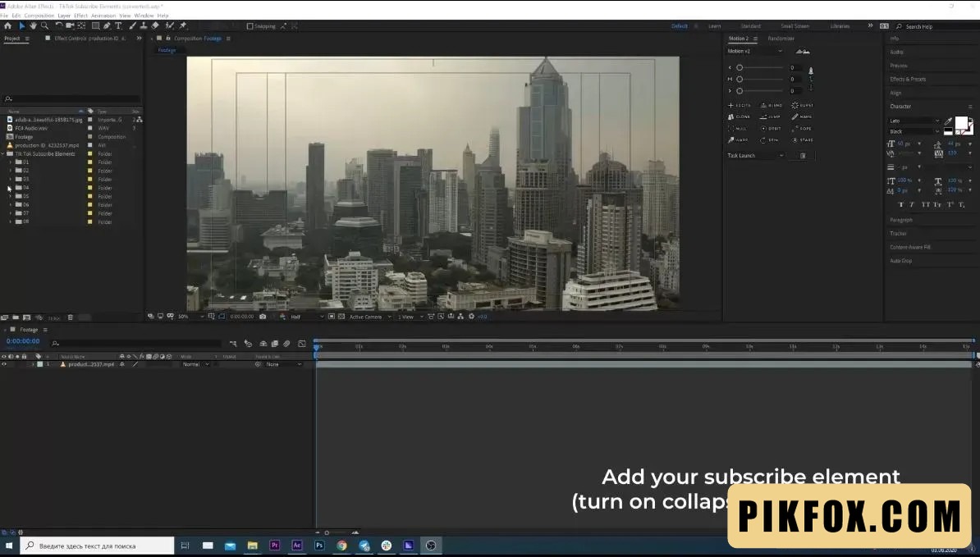
Task: Switch to the Randomizer tab
Action: tap(781, 39)
